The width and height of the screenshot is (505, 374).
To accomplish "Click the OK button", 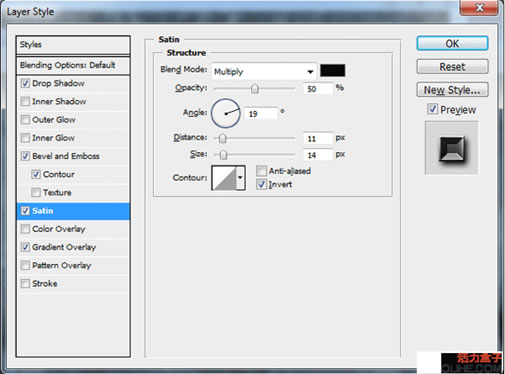I will click(452, 44).
